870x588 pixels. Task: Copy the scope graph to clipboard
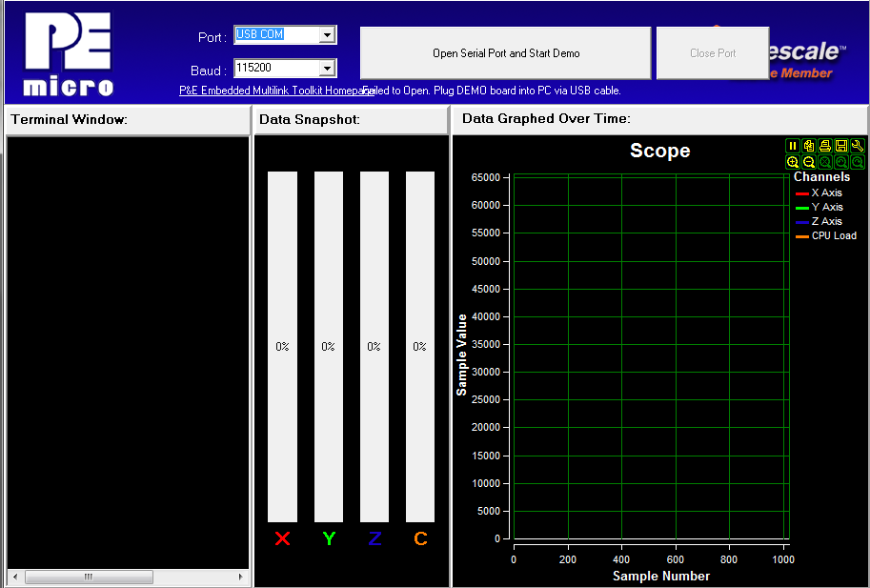[808, 146]
